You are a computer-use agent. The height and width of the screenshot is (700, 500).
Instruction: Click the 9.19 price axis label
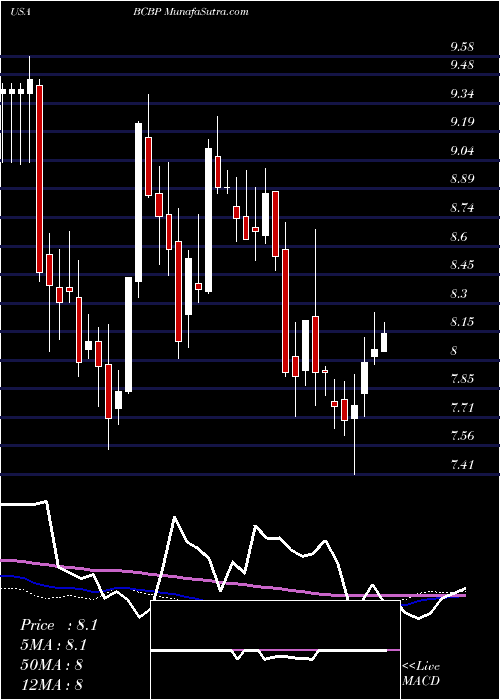462,122
